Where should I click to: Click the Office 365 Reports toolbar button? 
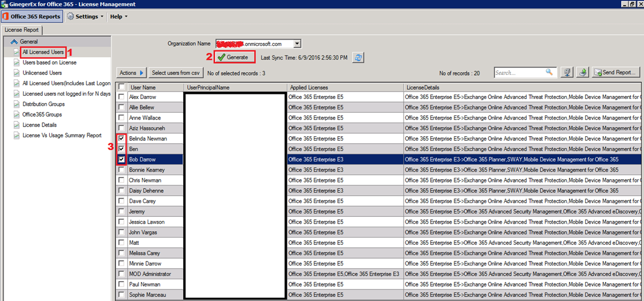(32, 17)
